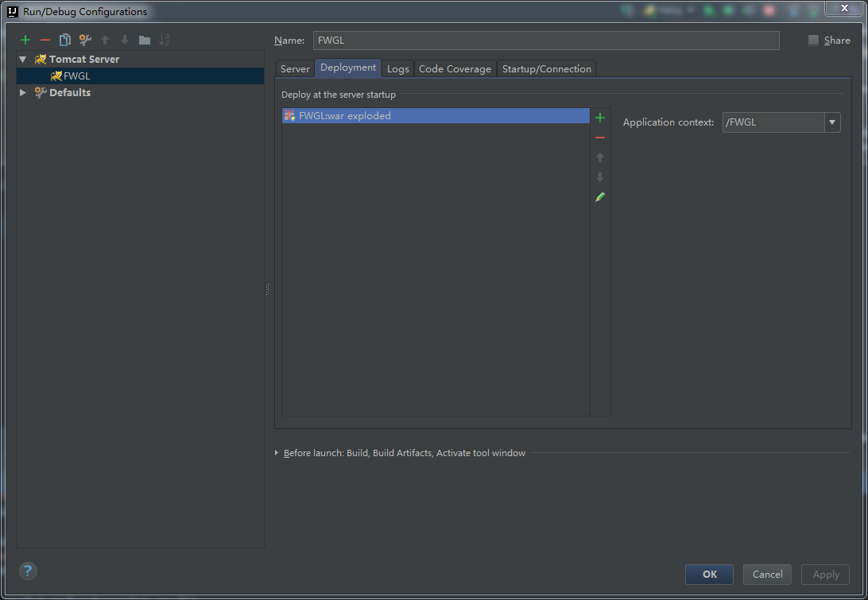Grab the vertical splitter handle between panels

(267, 289)
